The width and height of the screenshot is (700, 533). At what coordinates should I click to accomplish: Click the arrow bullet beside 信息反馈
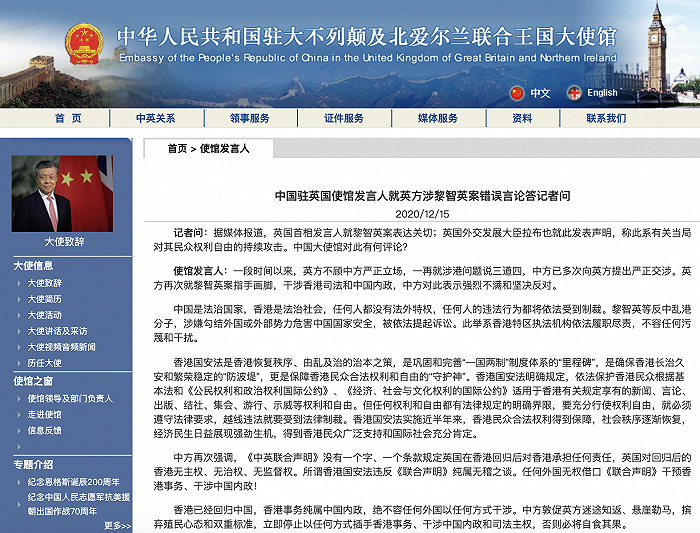19,431
